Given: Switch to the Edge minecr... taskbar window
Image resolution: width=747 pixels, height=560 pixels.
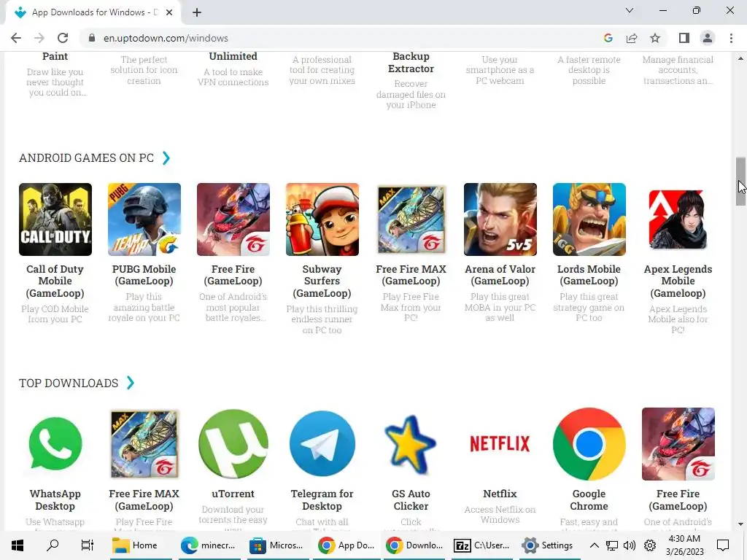Looking at the screenshot, I should point(210,545).
